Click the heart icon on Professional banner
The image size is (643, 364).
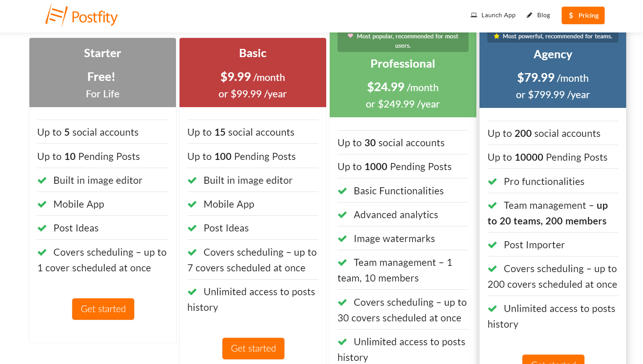tap(350, 36)
